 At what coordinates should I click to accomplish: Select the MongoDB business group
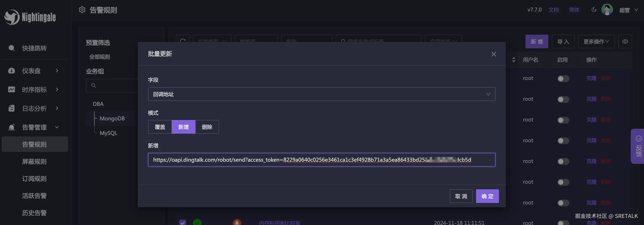[112, 118]
